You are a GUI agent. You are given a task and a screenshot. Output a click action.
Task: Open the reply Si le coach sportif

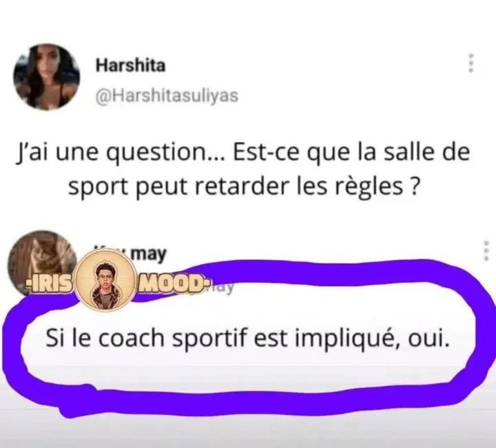click(x=247, y=338)
